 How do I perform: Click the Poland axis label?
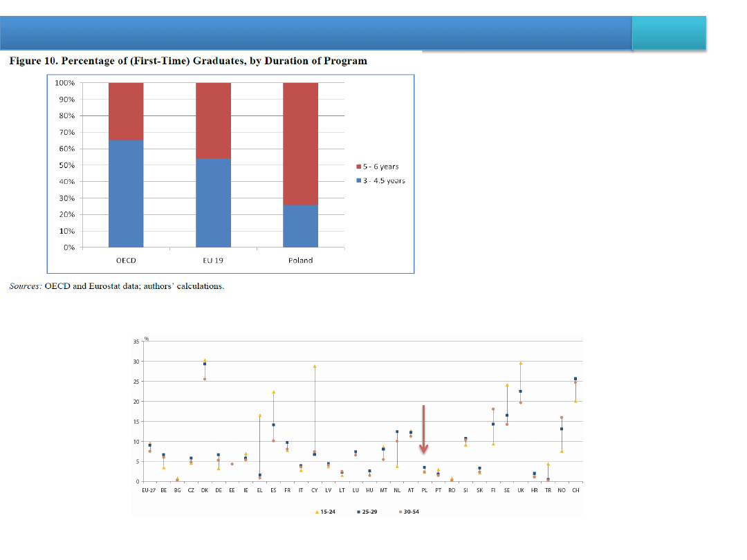click(300, 261)
